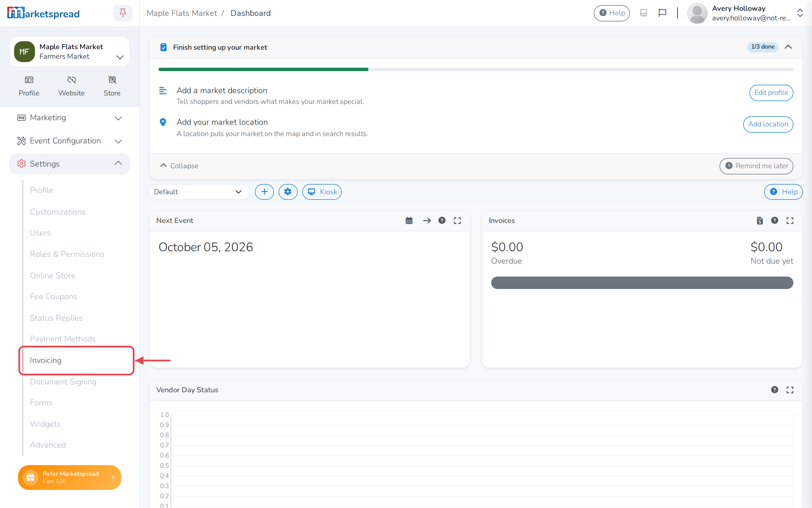The width and height of the screenshot is (812, 508).
Task: Open the Website shortcut icon
Action: pos(71,86)
